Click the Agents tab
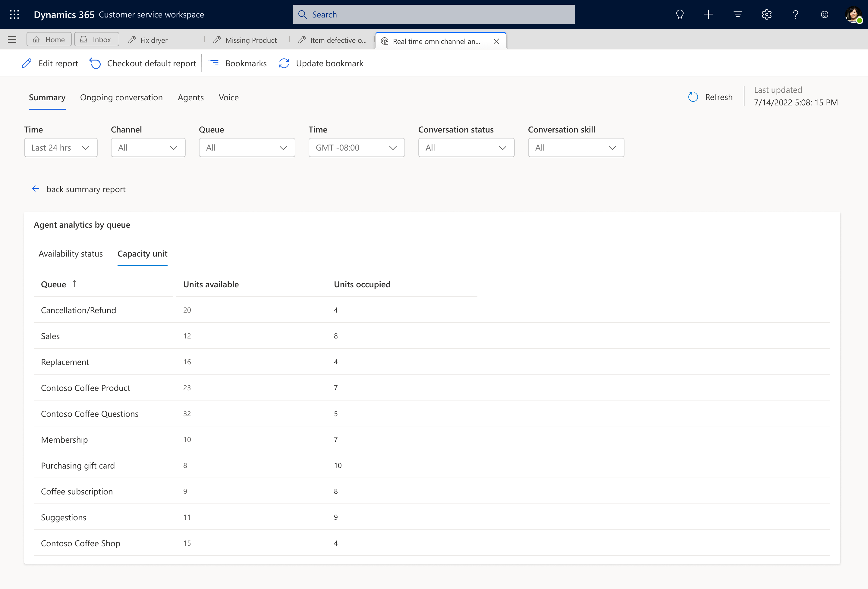868x589 pixels. click(191, 97)
